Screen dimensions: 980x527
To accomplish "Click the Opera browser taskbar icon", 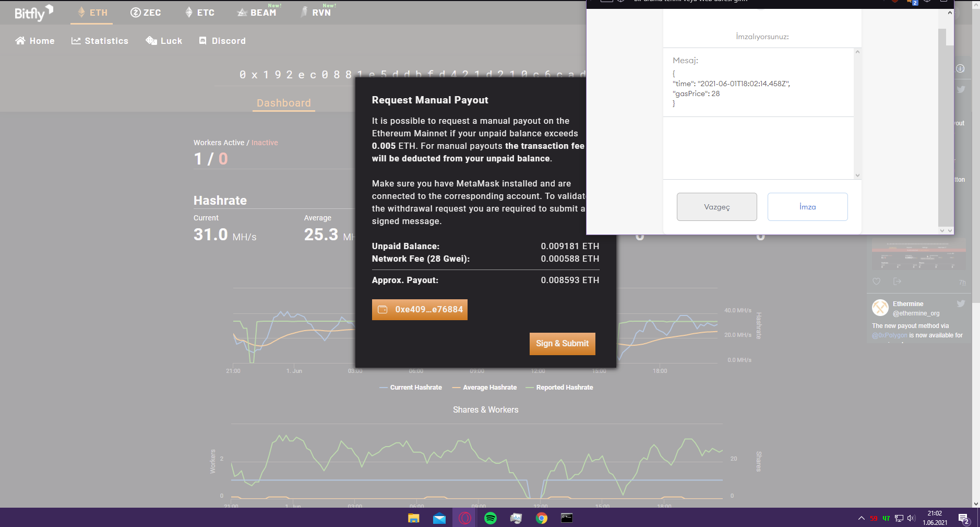I will point(465,518).
